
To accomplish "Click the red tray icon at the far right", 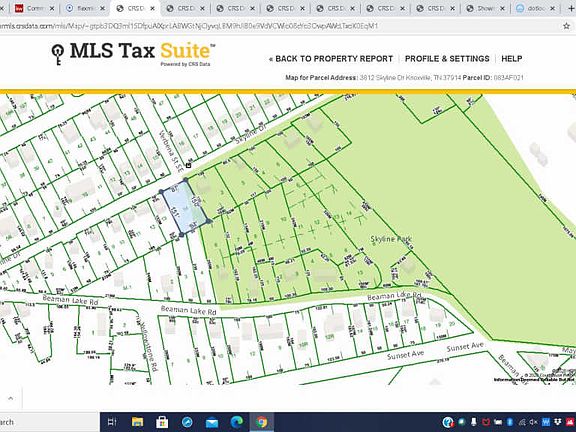I will coord(570,422).
